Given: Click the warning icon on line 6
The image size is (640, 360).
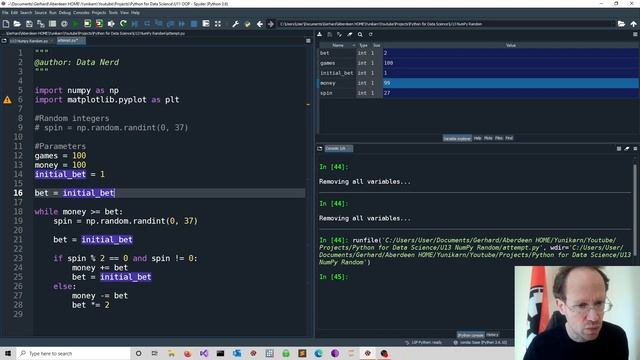Looking at the screenshot, I should tap(7, 100).
